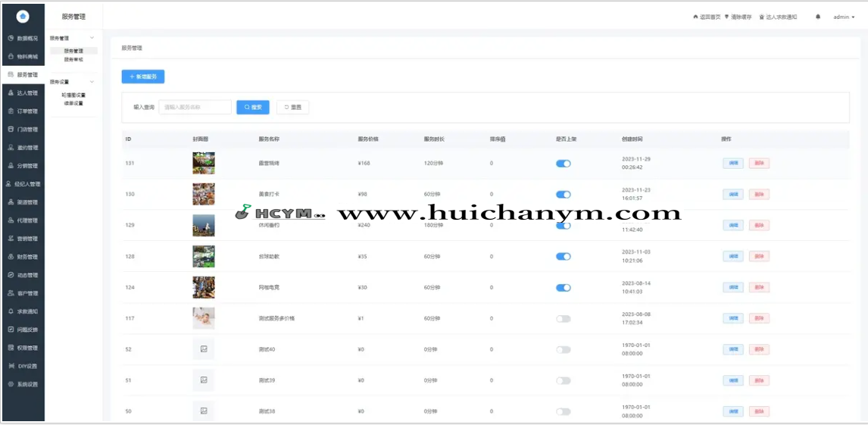Enable 是否上架 switch for ID 51
The image size is (868, 425).
click(x=563, y=381)
